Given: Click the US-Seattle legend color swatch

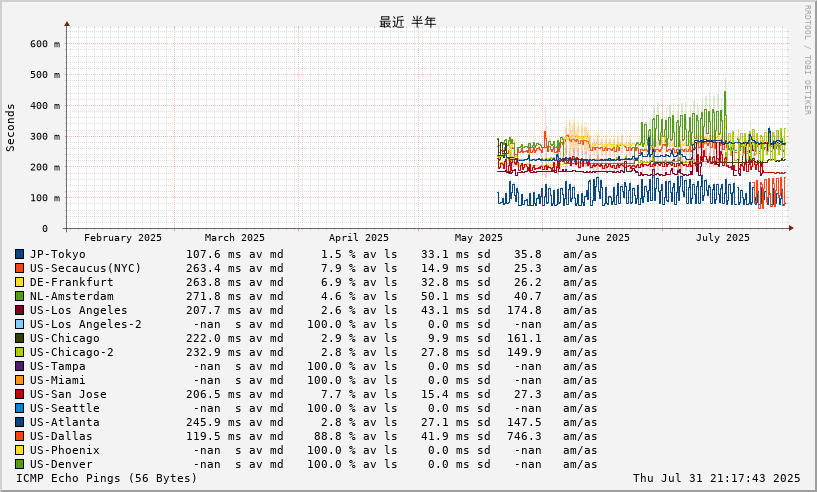Looking at the screenshot, I should [19, 408].
